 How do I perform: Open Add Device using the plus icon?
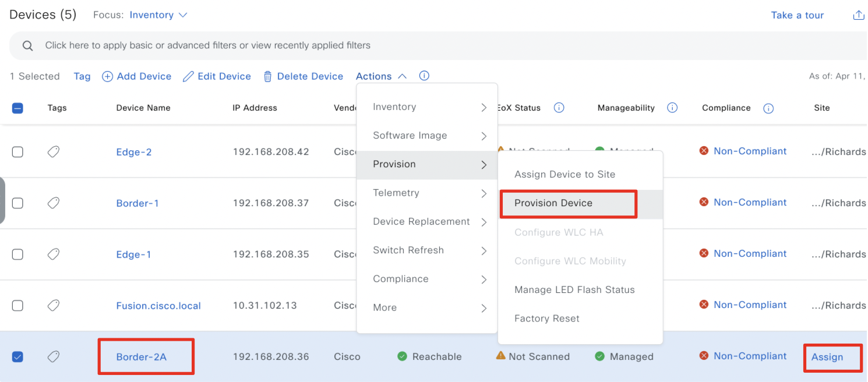pyautogui.click(x=107, y=76)
